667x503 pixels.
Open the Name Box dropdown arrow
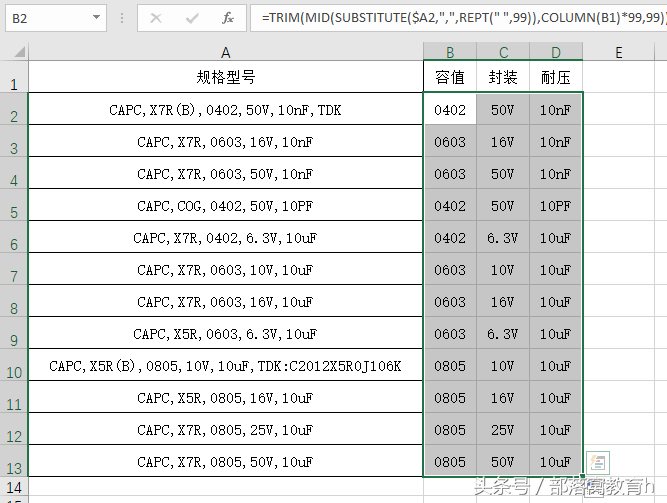pyautogui.click(x=97, y=17)
